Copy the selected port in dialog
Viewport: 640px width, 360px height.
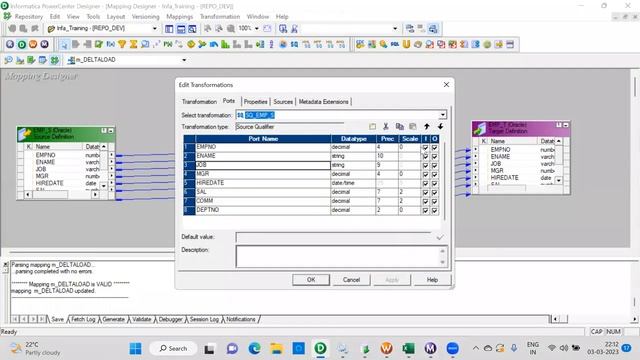[400, 127]
